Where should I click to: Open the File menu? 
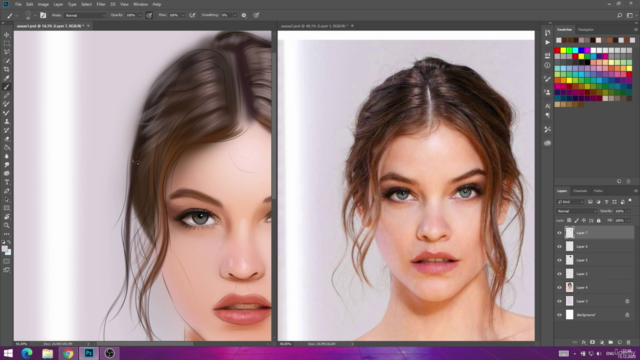(x=18, y=4)
